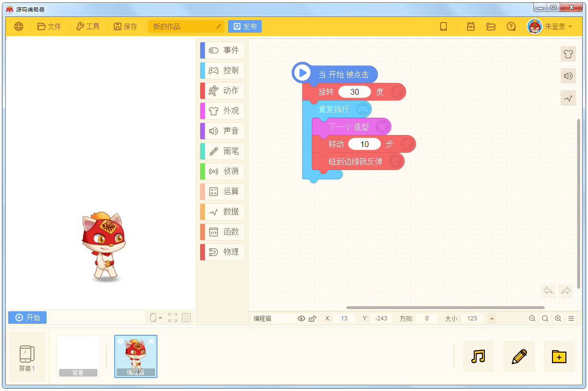Click the 当 开始 被点击 event block
588x391 pixels.
tap(335, 74)
